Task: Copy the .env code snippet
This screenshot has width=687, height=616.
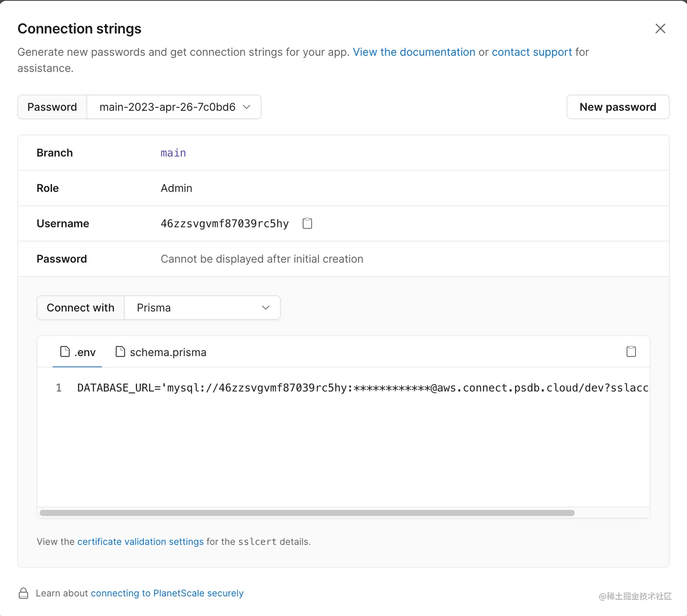Action: (631, 352)
